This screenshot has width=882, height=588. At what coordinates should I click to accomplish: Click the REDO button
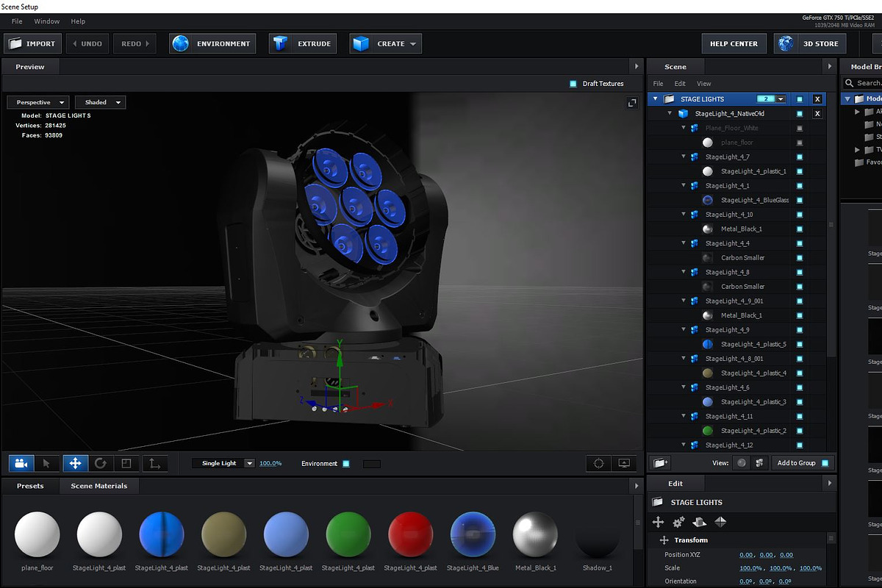pos(136,43)
